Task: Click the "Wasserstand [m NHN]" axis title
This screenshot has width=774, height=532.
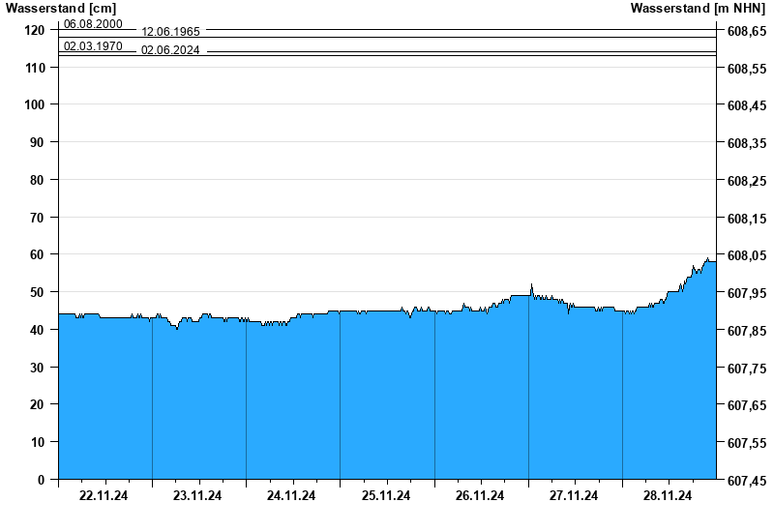Action: (699, 9)
